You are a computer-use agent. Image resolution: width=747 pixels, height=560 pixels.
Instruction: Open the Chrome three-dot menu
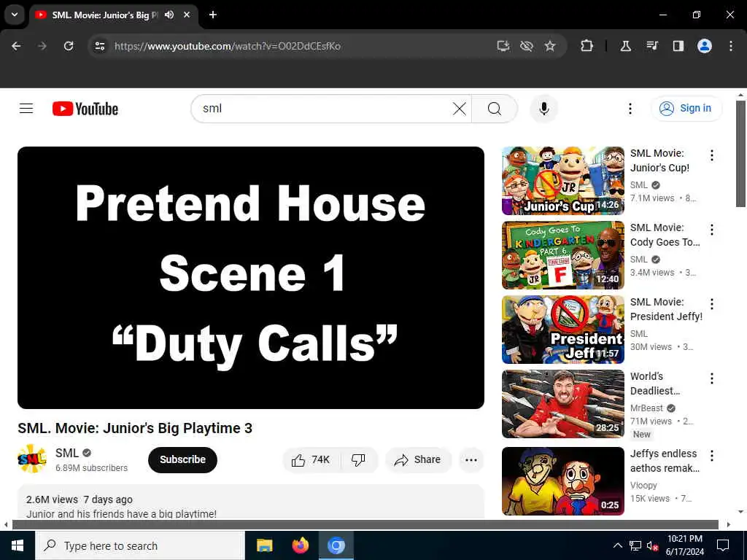click(x=731, y=46)
